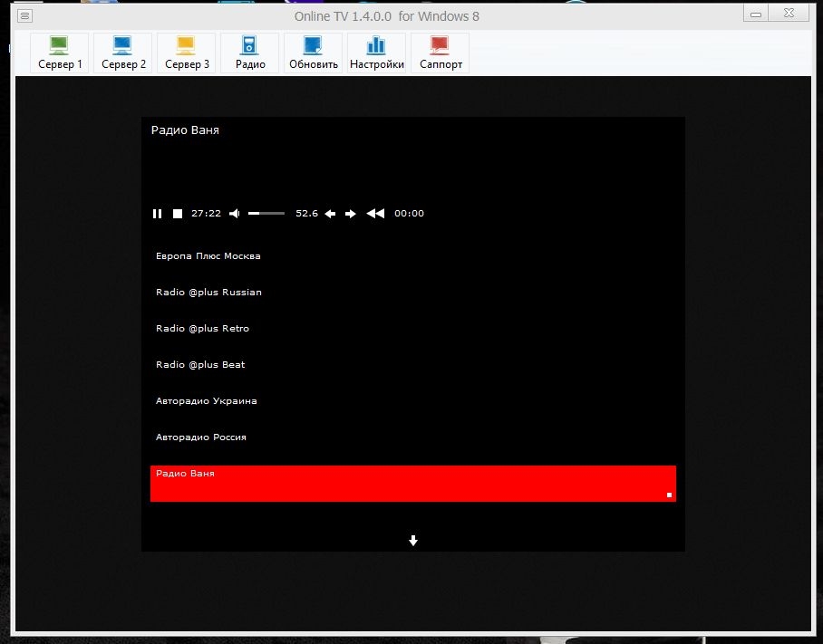The width and height of the screenshot is (823, 644).
Task: Select Radio @plus Retro station
Action: pos(202,329)
